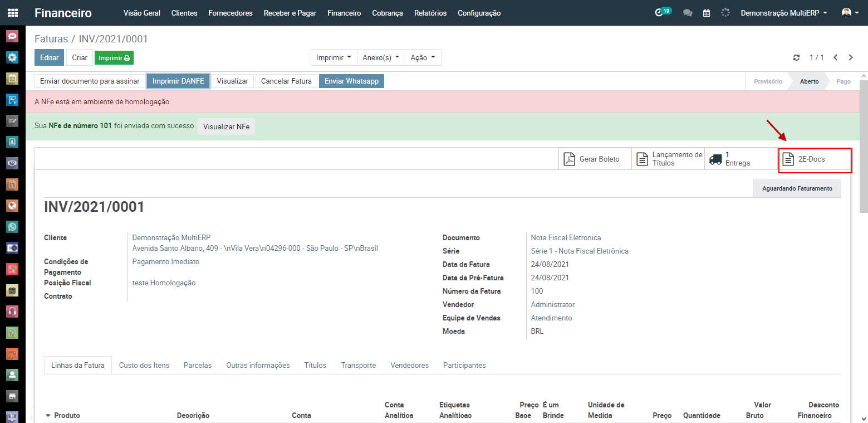The width and height of the screenshot is (868, 423).
Task: Expand the Imprimir dropdown menu
Action: (334, 57)
